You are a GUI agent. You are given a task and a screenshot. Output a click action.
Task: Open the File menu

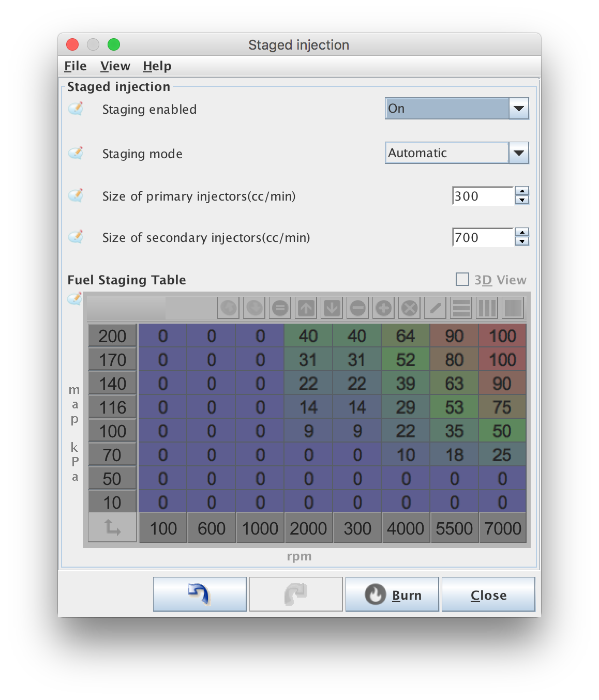[x=76, y=66]
